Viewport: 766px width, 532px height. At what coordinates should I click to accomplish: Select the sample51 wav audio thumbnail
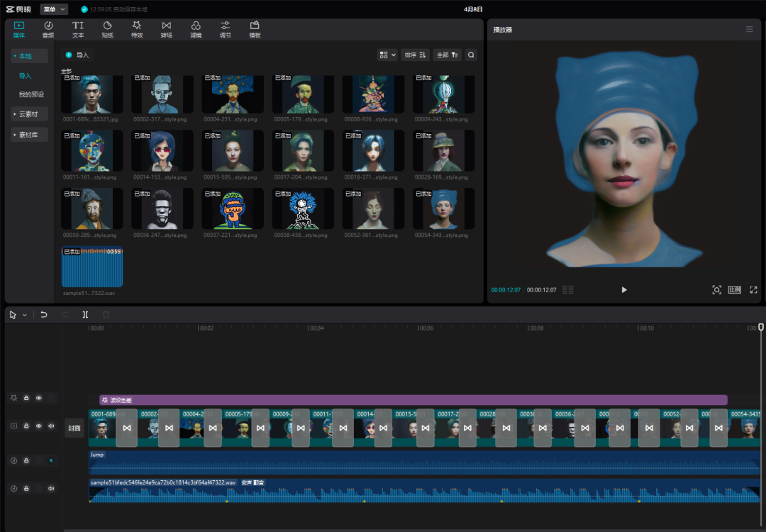tap(92, 267)
